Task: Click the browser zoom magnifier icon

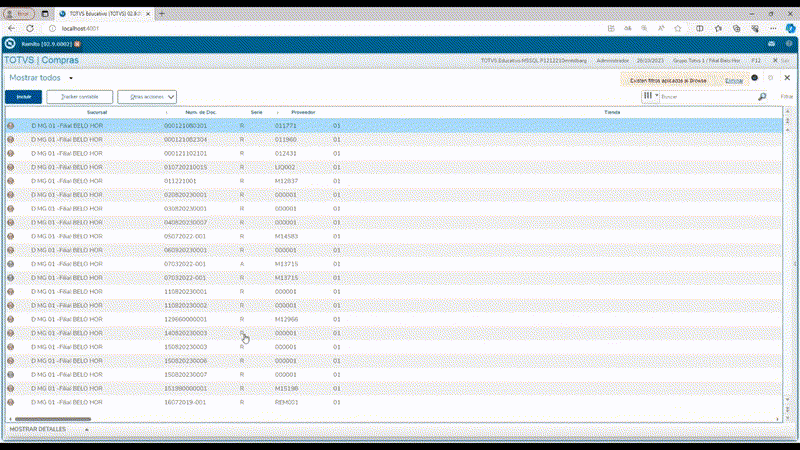Action: (644, 29)
